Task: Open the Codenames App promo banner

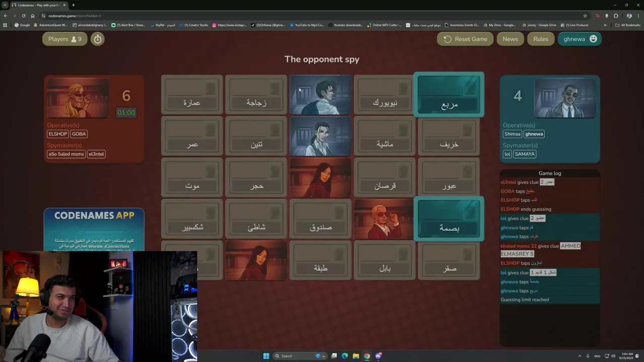Action: [94, 229]
